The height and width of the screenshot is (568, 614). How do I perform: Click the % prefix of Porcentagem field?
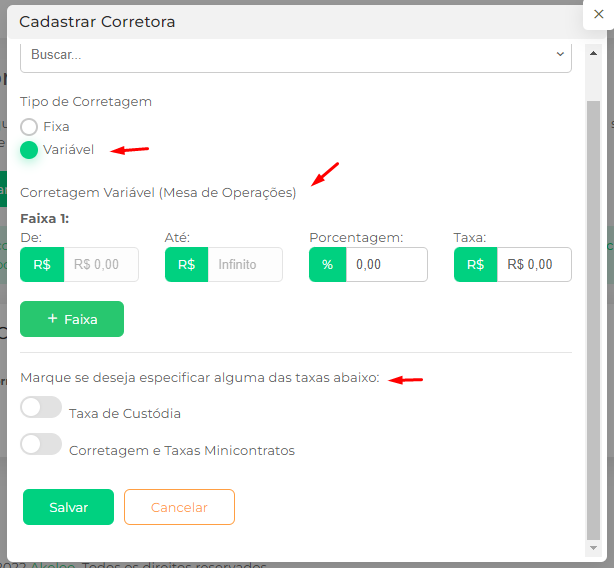click(327, 265)
